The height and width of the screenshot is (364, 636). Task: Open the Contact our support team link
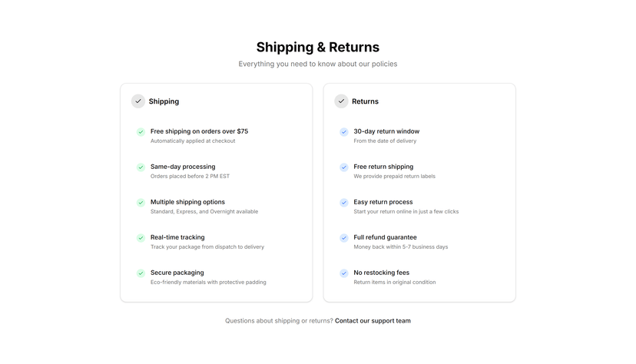point(373,321)
